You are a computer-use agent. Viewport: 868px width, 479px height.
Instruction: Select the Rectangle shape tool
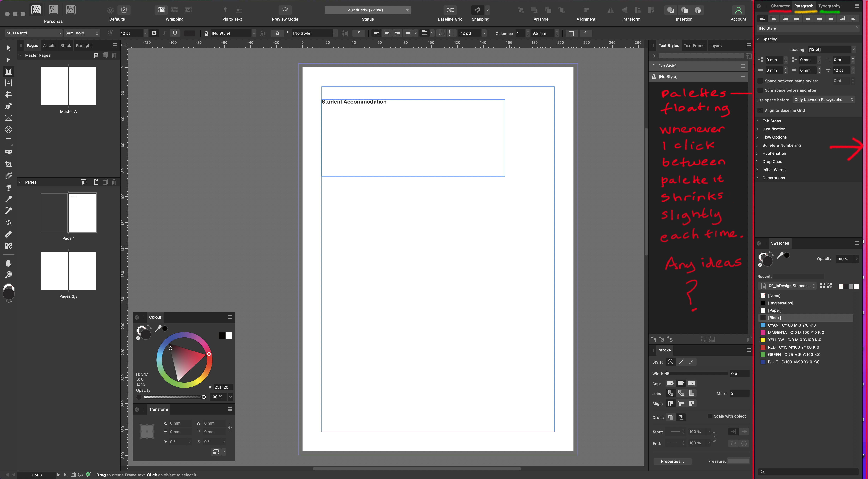(x=8, y=141)
